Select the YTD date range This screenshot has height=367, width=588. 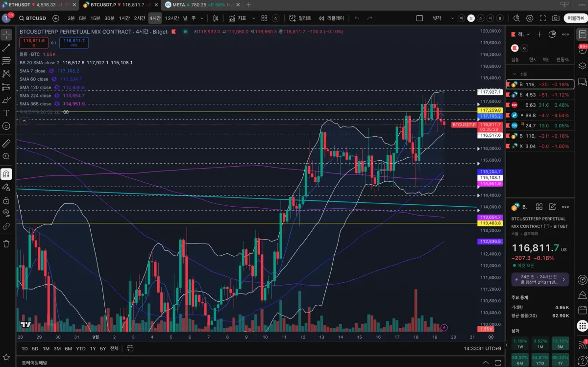pos(81,348)
